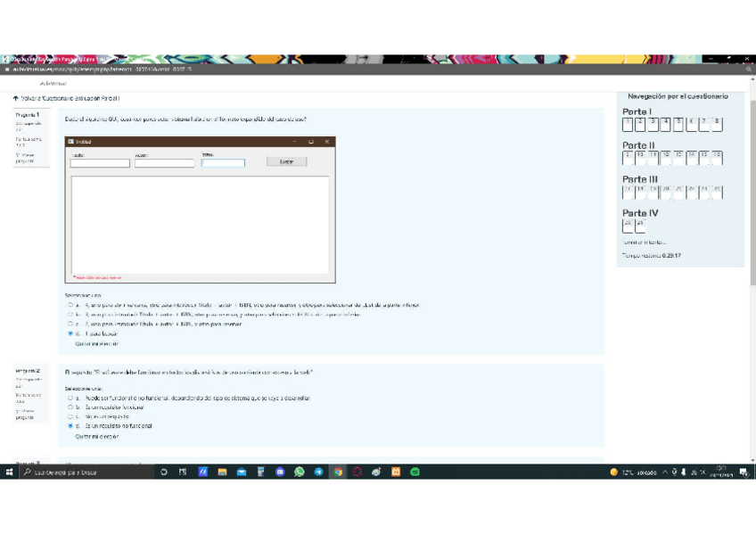756x534 pixels.
Task: Select 'Puede ser funcional o no funcional' option
Action: click(x=70, y=398)
